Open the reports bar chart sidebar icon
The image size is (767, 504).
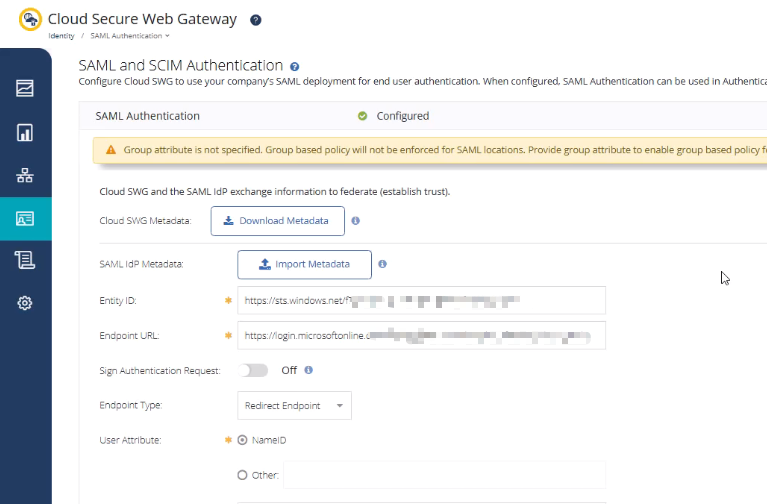[25, 133]
